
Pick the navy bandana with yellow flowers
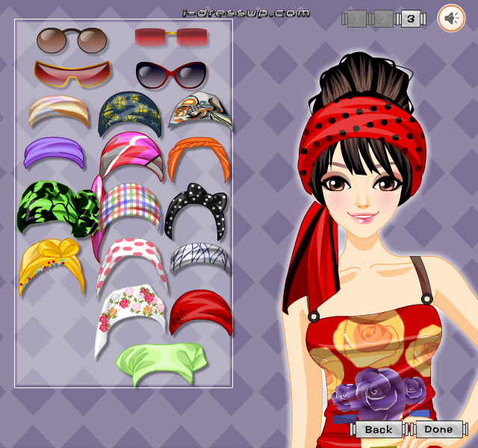[x=129, y=114]
